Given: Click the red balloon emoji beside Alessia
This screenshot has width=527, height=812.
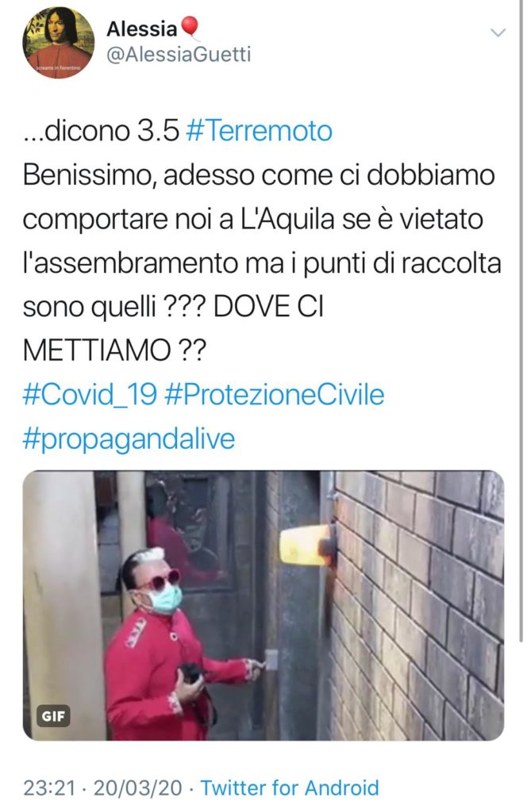Looking at the screenshot, I should pyautogui.click(x=190, y=28).
